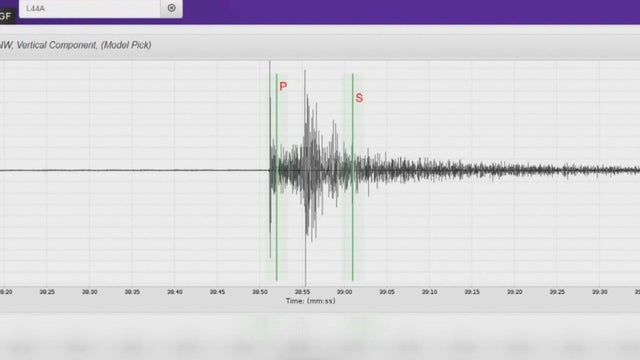Screen dimensions: 640x360
Task: Click the red P label
Action: (x=283, y=87)
